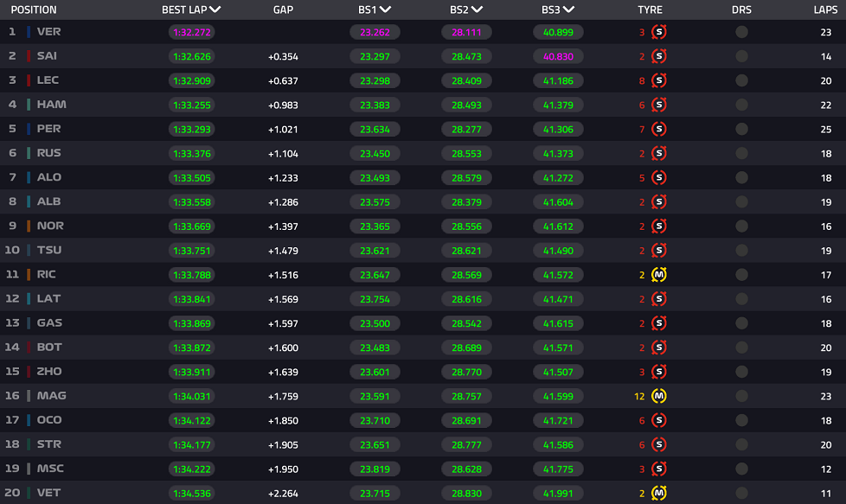Click Vettel's yellow medium tyre icon
Image resolution: width=846 pixels, height=504 pixels.
click(659, 493)
